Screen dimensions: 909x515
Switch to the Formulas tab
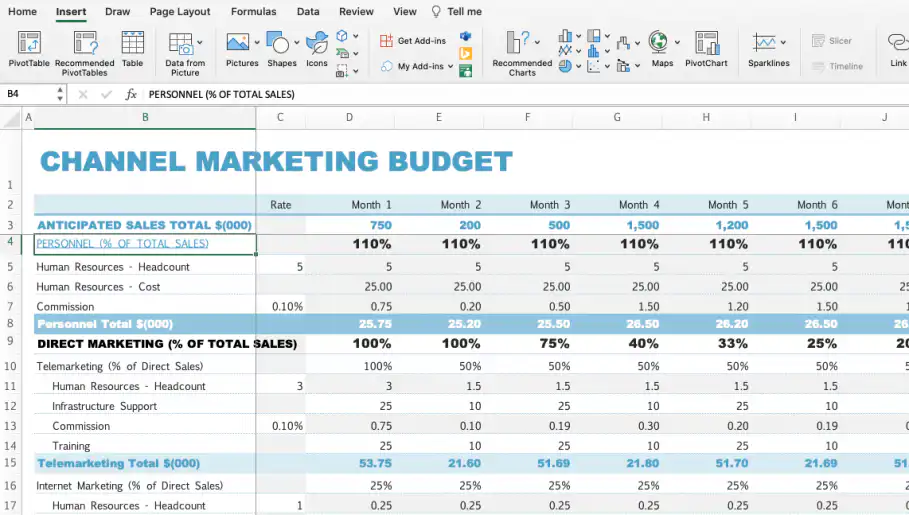point(253,12)
